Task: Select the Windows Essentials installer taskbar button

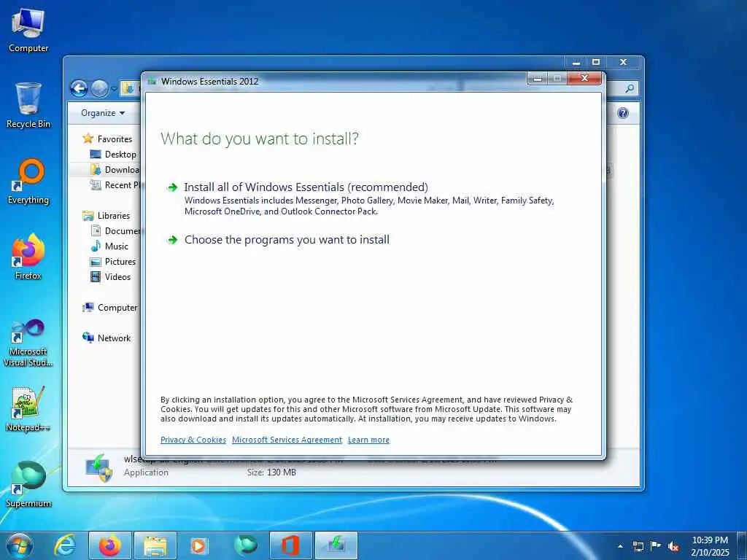Action: [336, 545]
